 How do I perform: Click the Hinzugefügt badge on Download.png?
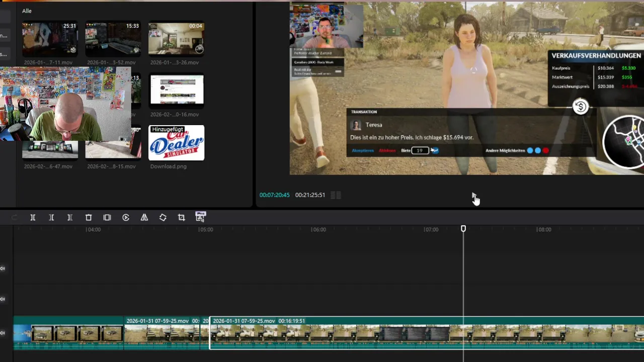coord(168,129)
